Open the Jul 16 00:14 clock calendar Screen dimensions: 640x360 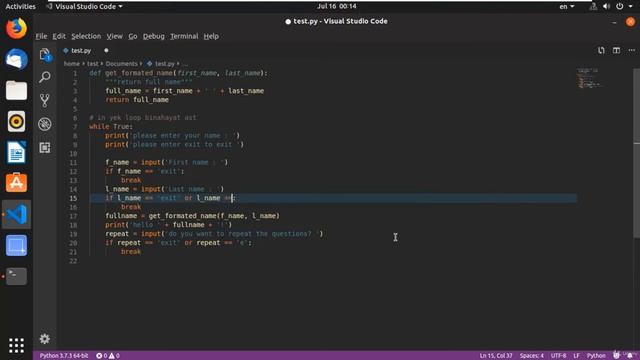[x=337, y=6]
